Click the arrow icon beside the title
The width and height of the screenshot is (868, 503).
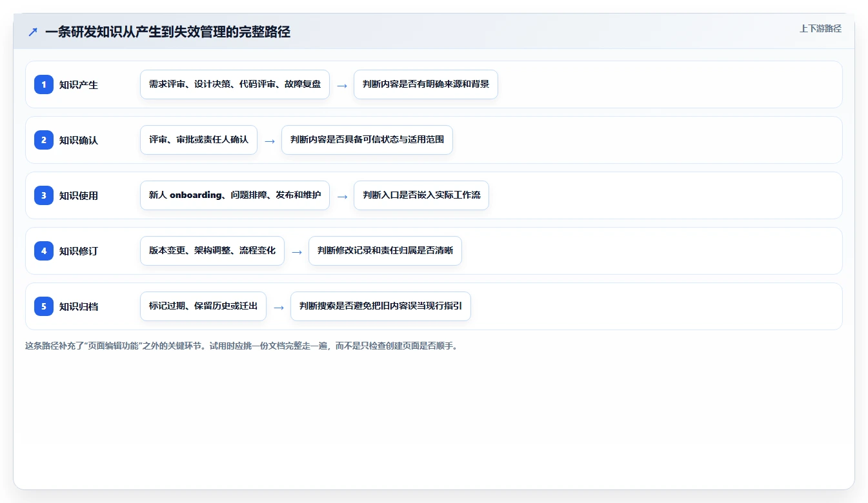tap(33, 32)
